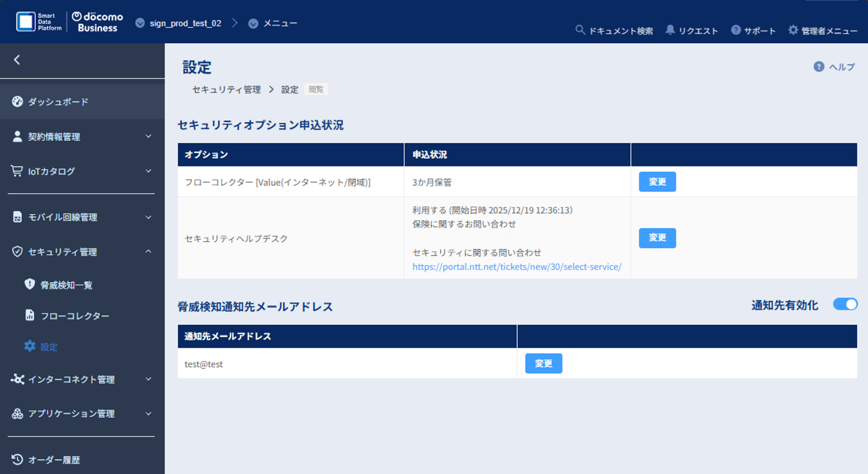Click 変更 for フローコレクター option
This screenshot has height=474, width=868.
pos(657,181)
